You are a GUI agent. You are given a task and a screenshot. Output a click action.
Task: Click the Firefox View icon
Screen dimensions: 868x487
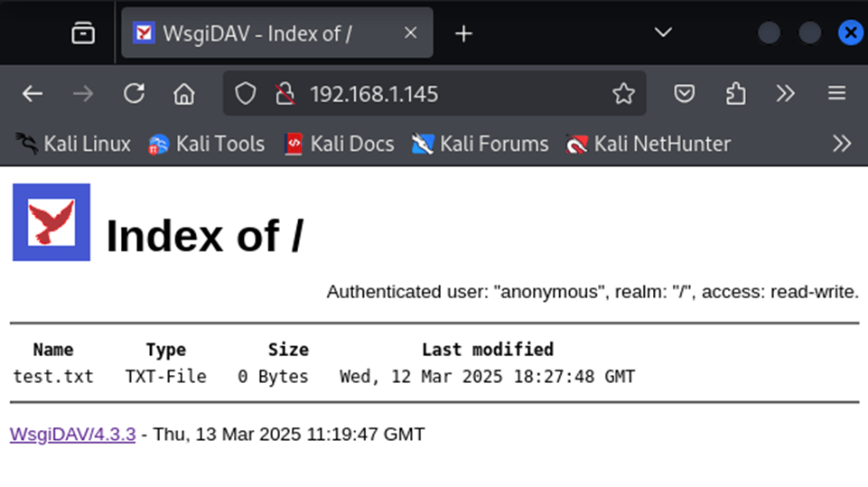point(83,33)
